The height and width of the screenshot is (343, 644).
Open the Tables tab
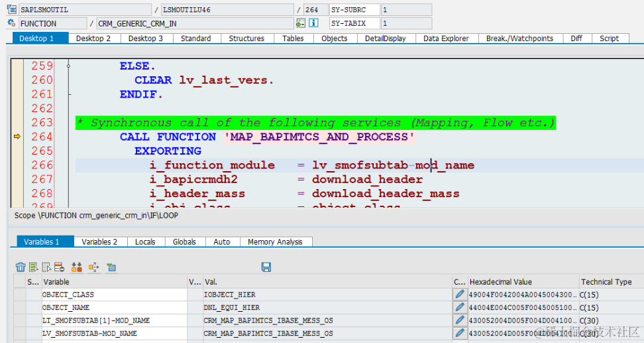pyautogui.click(x=293, y=38)
